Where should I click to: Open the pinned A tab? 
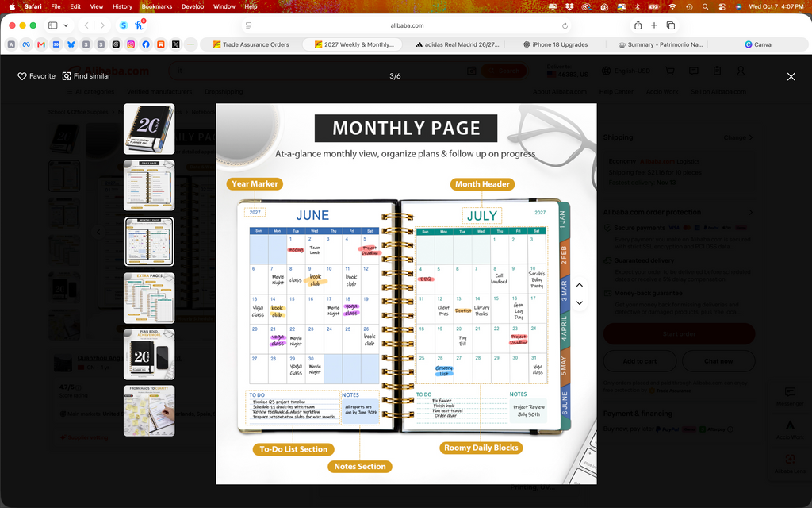click(11, 44)
